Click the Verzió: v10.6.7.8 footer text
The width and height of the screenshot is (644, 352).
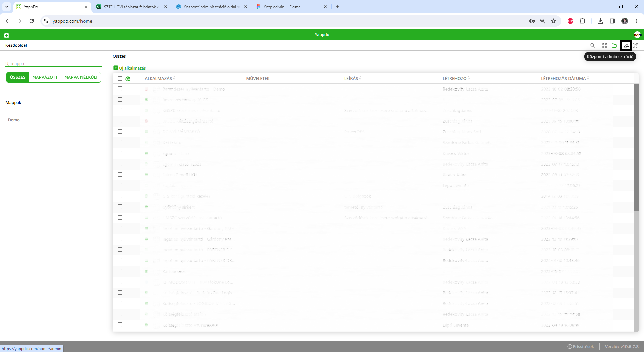(x=622, y=347)
